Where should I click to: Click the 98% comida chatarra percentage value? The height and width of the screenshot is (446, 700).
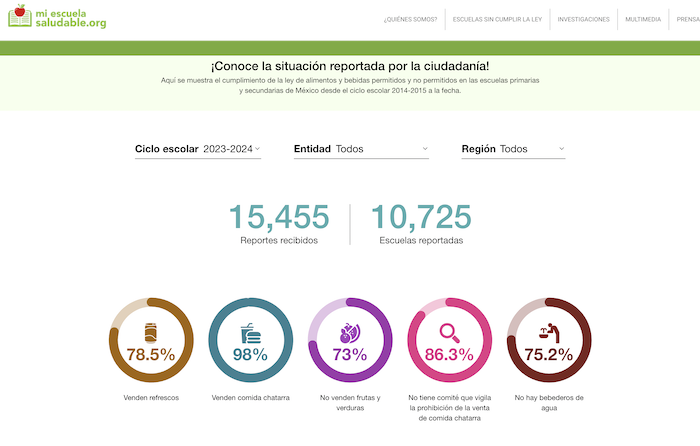250,355
